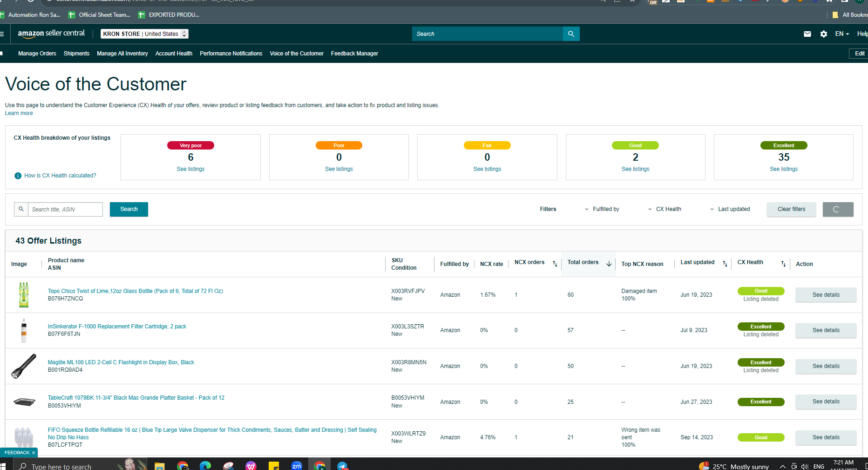Open the EXPORTED PRODU... bookmark
The image size is (868, 470).
[169, 15]
